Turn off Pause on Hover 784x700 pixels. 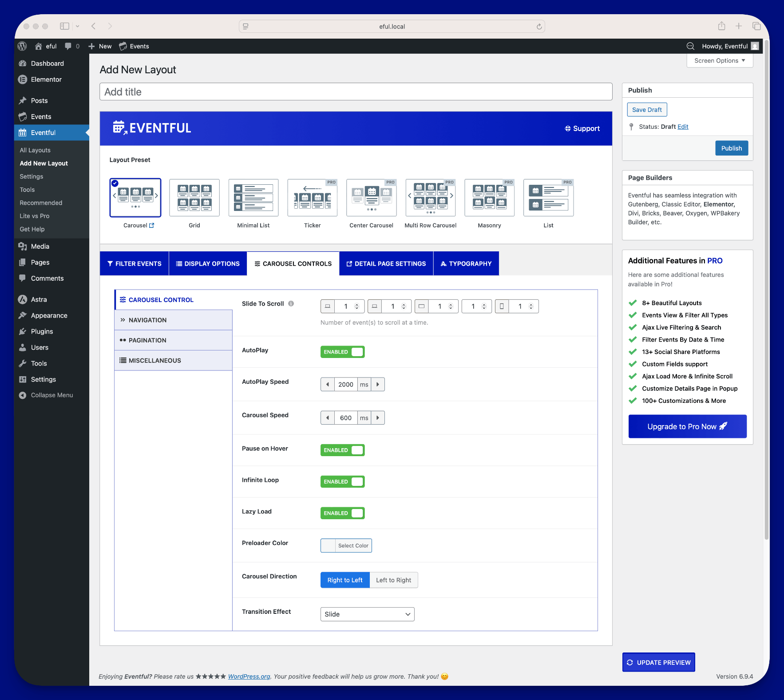(342, 450)
